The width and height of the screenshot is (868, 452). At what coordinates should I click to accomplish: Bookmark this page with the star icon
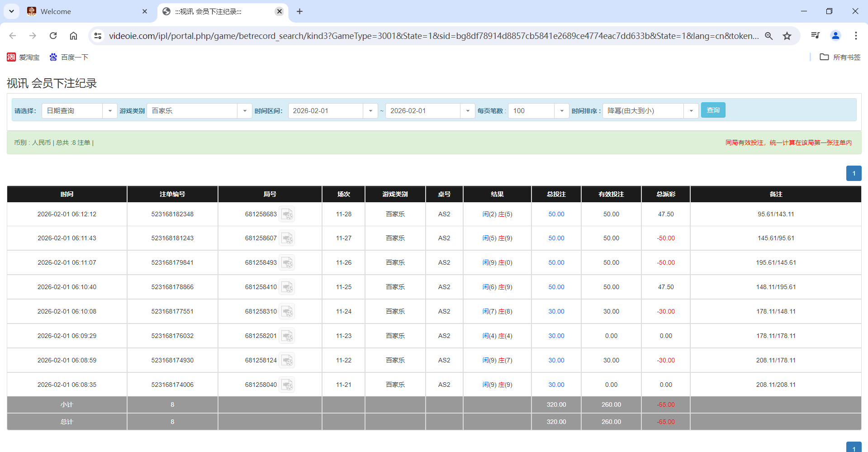pyautogui.click(x=787, y=35)
